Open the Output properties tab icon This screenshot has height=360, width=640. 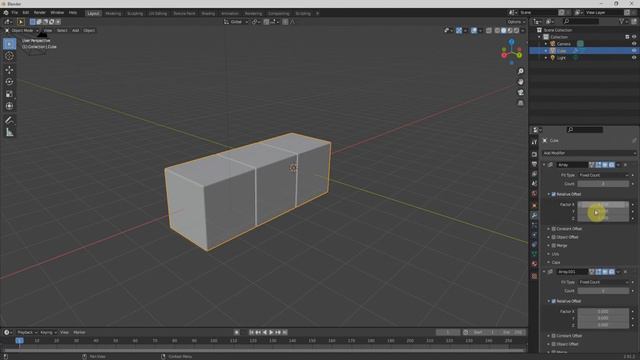coord(534,164)
